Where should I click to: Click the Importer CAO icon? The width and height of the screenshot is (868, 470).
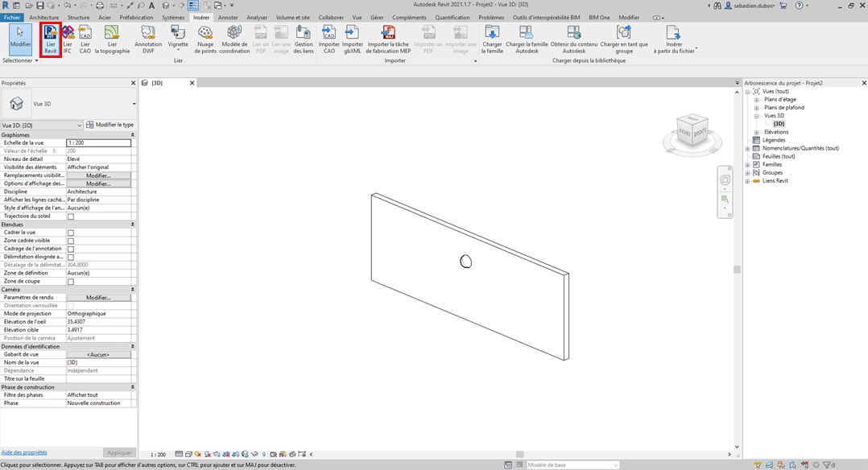point(329,38)
